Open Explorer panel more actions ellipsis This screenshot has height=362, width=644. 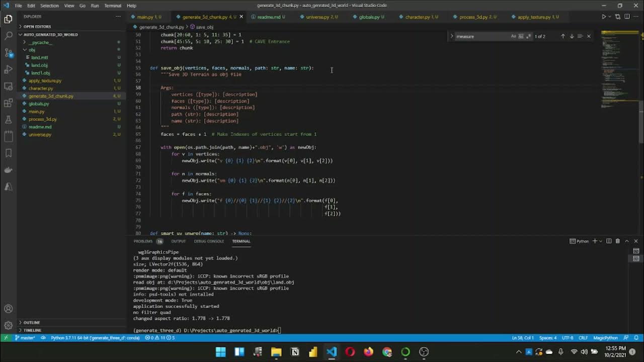coord(118,17)
